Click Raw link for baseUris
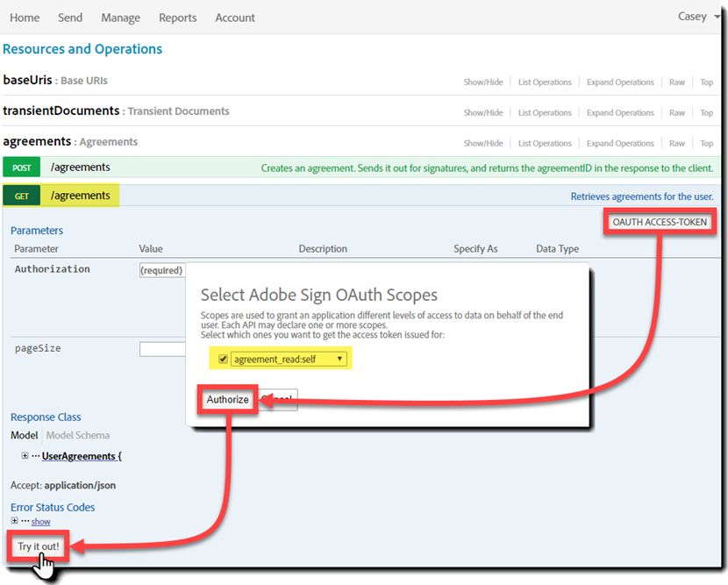This screenshot has height=585, width=728. (x=676, y=82)
